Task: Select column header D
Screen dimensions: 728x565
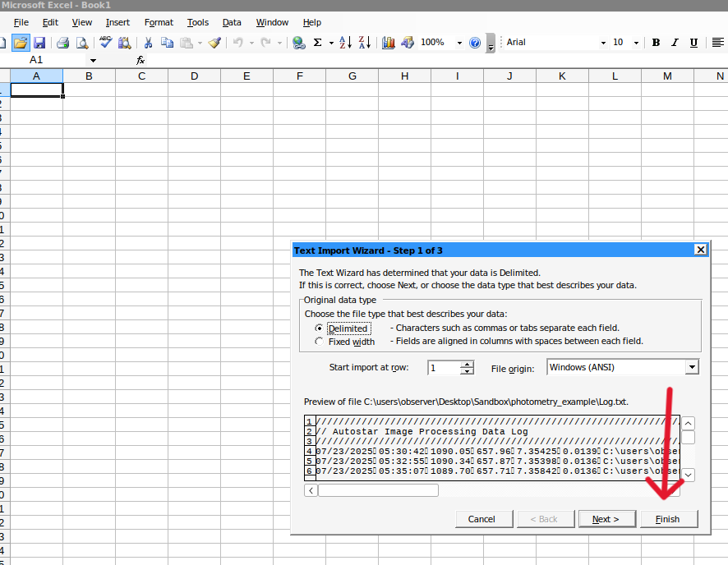Action: click(x=194, y=76)
